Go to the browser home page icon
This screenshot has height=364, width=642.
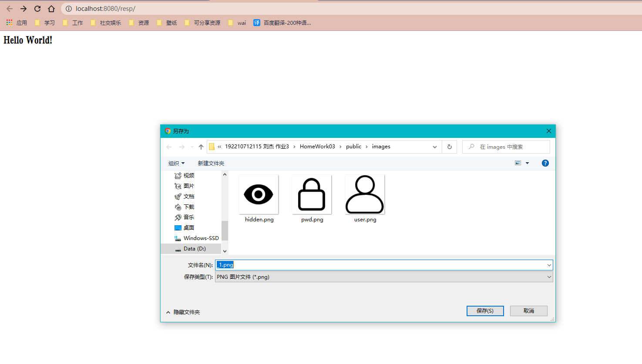[51, 9]
